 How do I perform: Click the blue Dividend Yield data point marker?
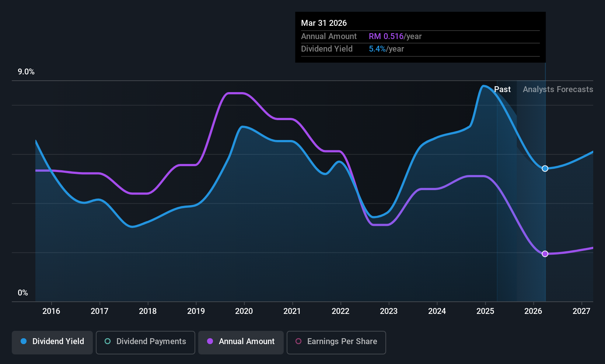click(x=545, y=168)
